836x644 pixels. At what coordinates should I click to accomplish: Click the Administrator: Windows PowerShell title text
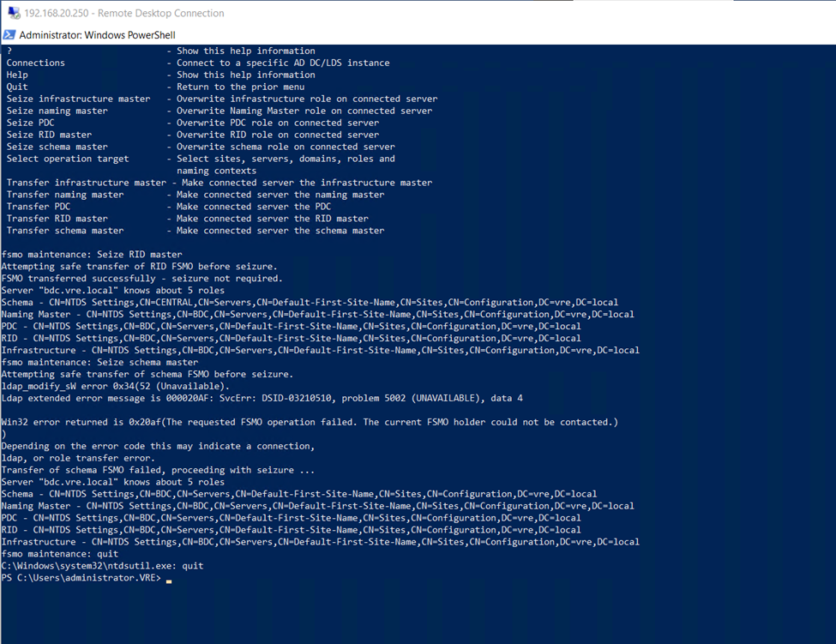[x=97, y=35]
